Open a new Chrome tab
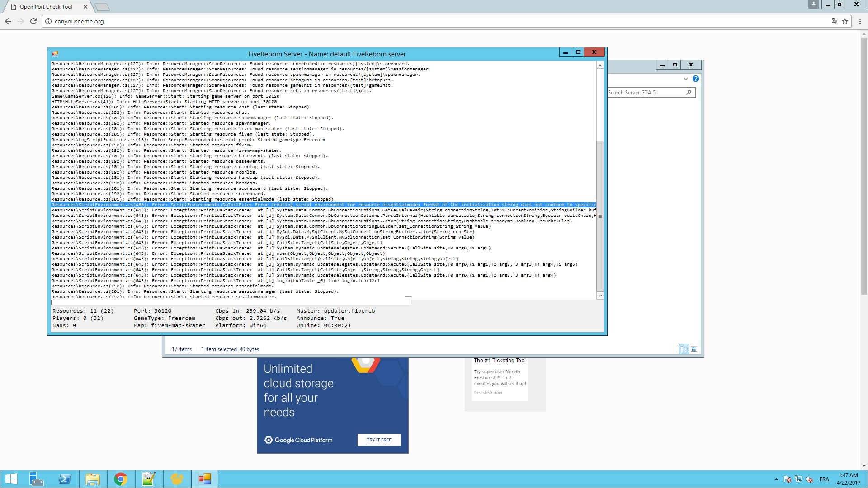This screenshot has height=488, width=868. 103,7
